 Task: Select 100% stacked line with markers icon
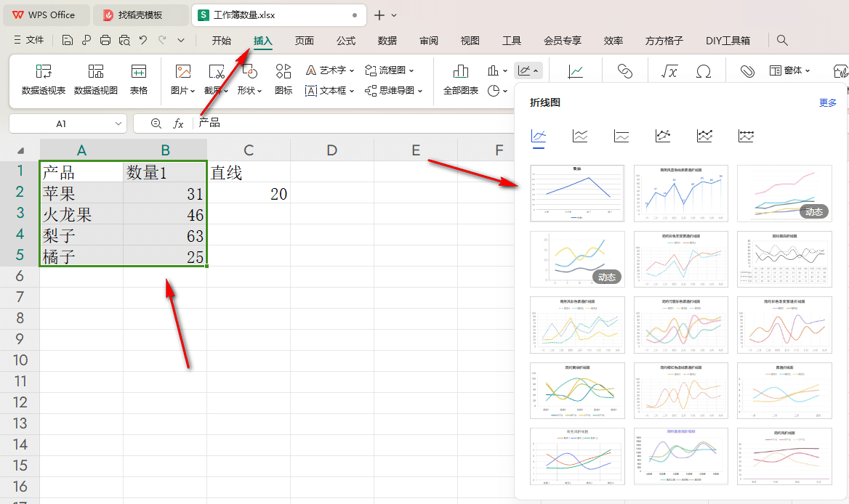746,137
